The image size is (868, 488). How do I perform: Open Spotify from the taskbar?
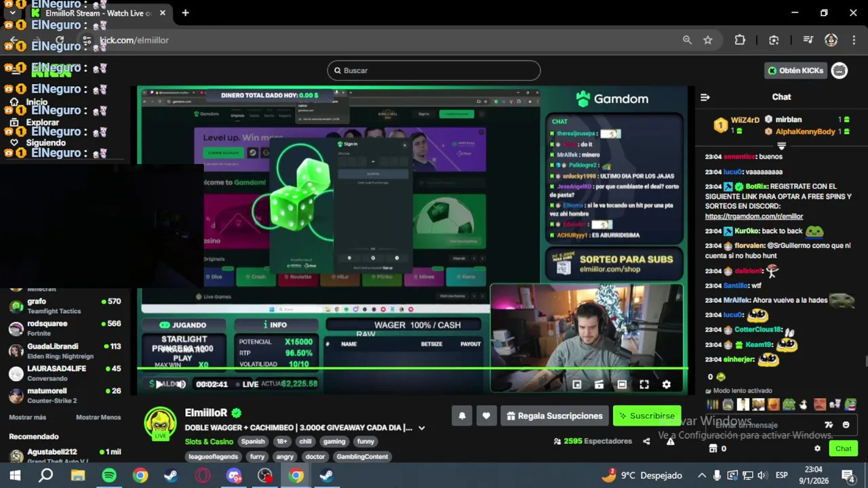[109, 476]
